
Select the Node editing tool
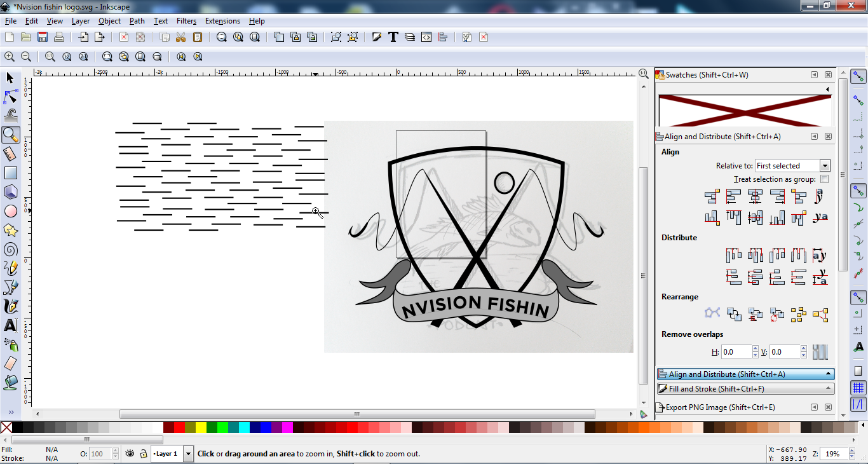pos(10,97)
